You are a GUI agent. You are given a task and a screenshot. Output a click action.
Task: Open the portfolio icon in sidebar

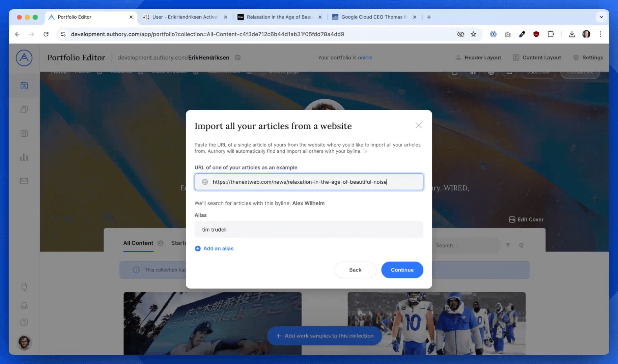[x=24, y=86]
